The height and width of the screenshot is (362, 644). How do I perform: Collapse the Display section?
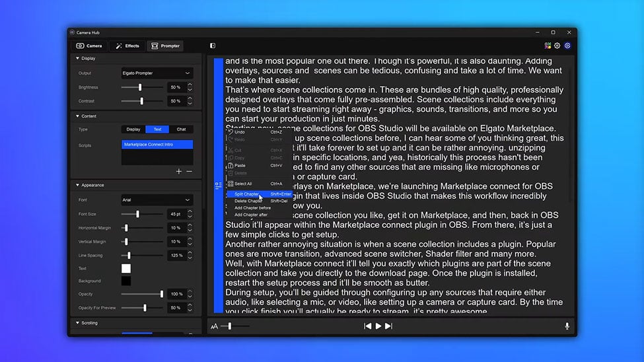pyautogui.click(x=77, y=58)
